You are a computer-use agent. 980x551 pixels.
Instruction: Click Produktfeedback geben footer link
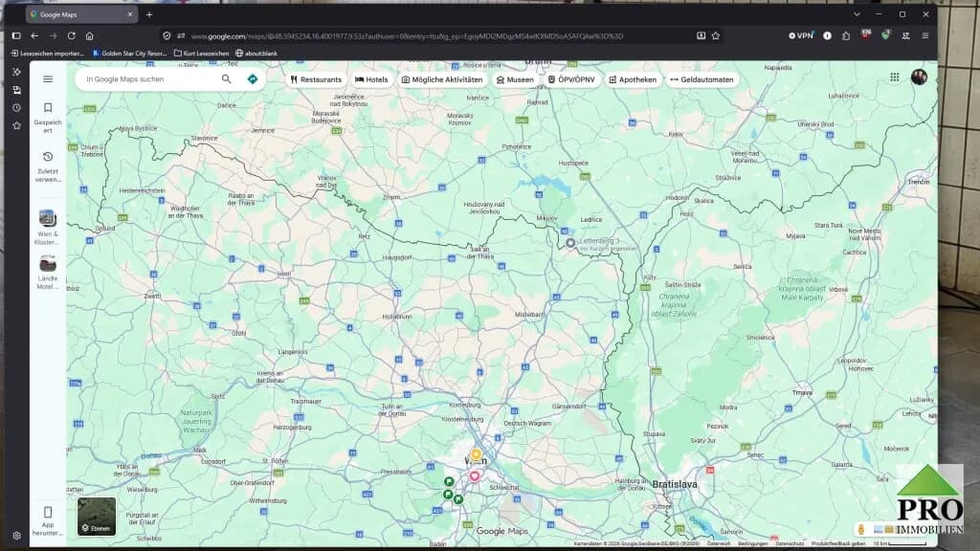coord(838,543)
